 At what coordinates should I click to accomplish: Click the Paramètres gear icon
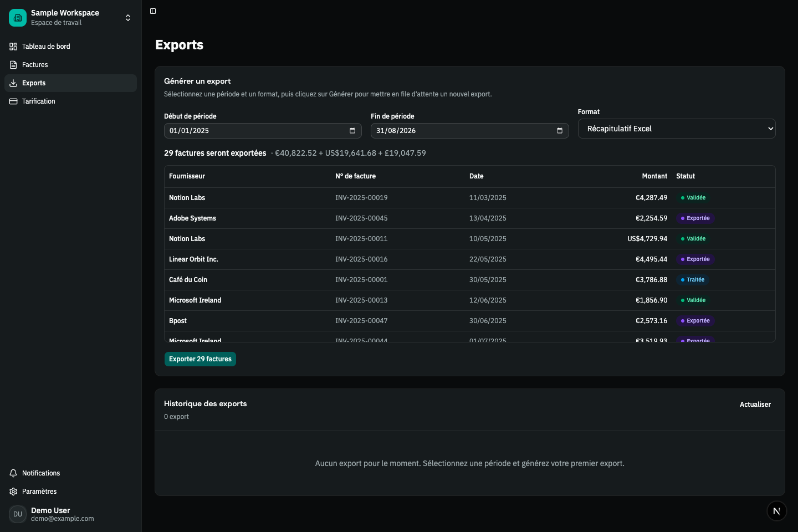pos(13,492)
